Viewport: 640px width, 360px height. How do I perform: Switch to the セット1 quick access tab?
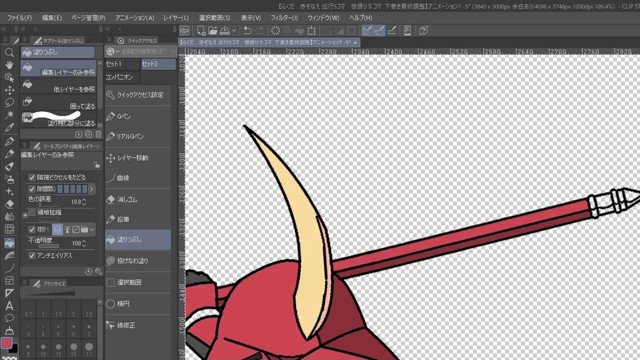coord(122,64)
